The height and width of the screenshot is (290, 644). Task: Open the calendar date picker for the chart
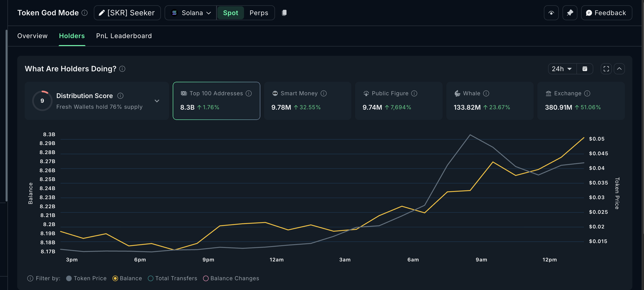click(585, 69)
